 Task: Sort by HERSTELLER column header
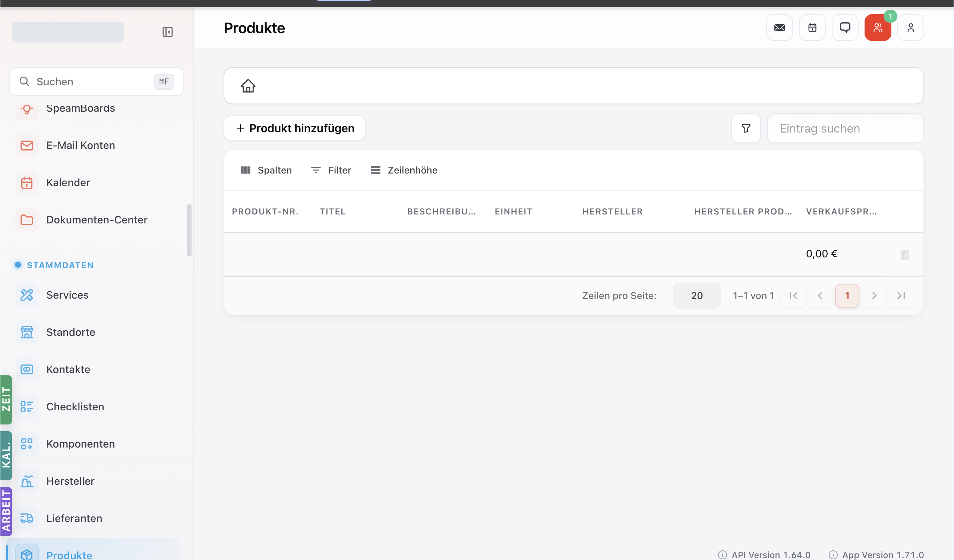(613, 211)
